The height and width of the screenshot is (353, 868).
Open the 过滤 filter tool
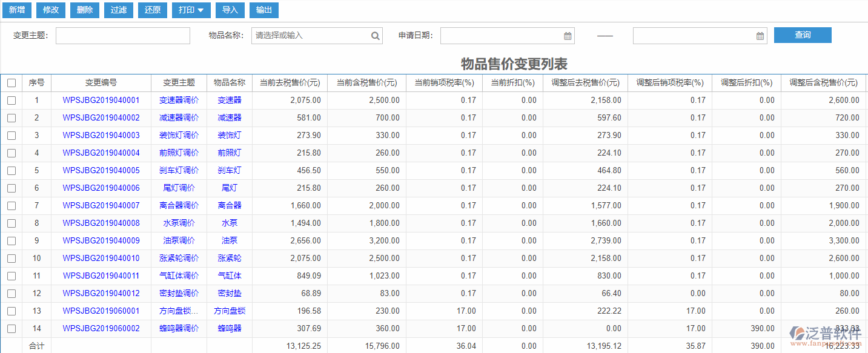pyautogui.click(x=118, y=10)
